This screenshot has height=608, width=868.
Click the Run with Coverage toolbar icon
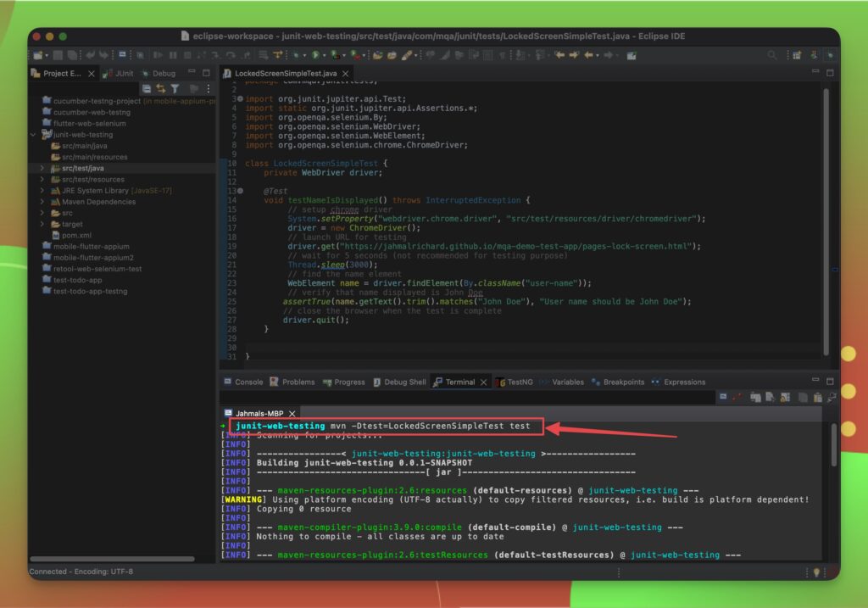(x=335, y=55)
